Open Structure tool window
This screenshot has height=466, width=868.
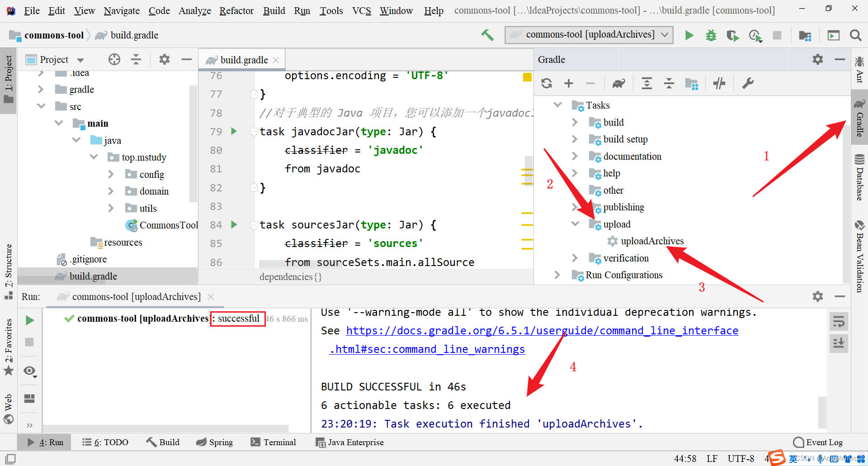(x=8, y=271)
